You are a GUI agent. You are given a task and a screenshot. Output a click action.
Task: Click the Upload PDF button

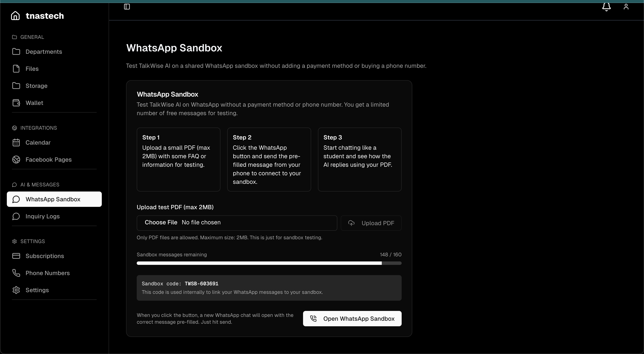(x=371, y=223)
